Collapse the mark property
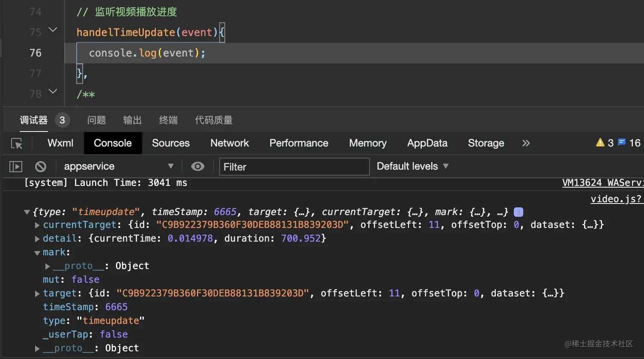644x359 pixels. 37,253
